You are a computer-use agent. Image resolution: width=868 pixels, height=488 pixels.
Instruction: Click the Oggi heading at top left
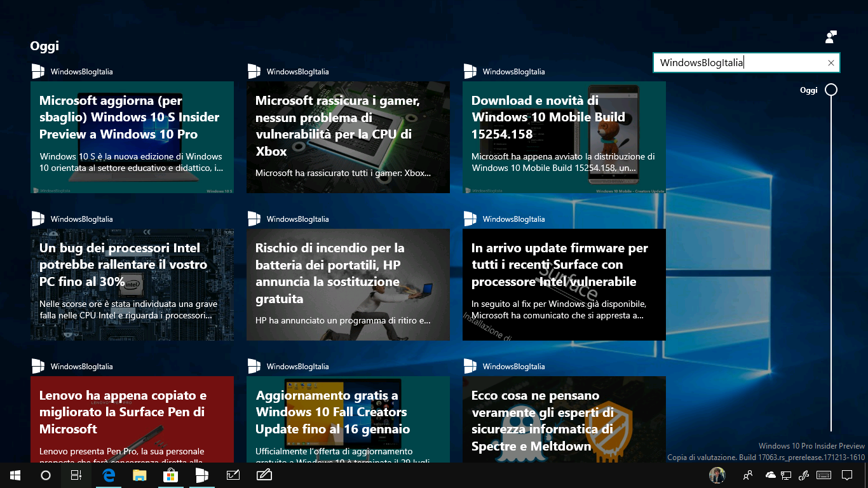coord(44,46)
